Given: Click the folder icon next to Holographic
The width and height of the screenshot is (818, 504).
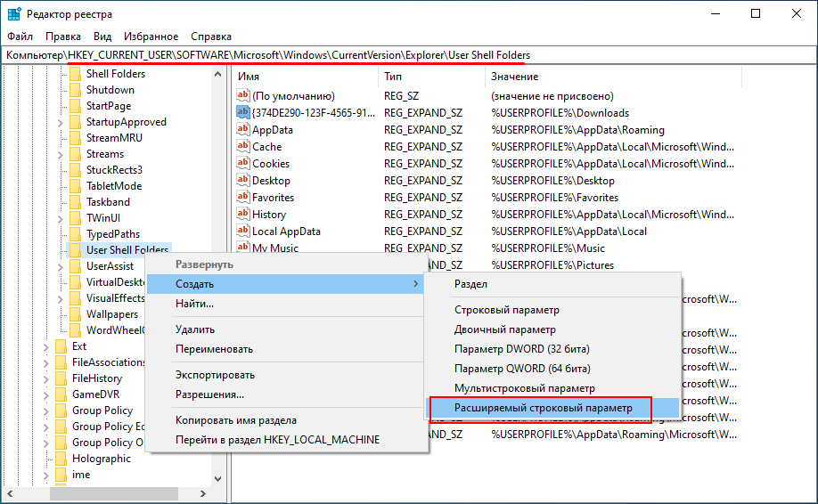Looking at the screenshot, I should [x=61, y=458].
